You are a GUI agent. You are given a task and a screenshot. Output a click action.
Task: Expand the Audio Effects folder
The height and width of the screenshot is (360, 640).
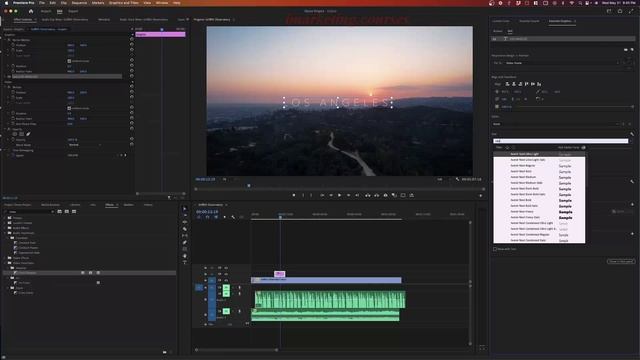click(x=5, y=228)
